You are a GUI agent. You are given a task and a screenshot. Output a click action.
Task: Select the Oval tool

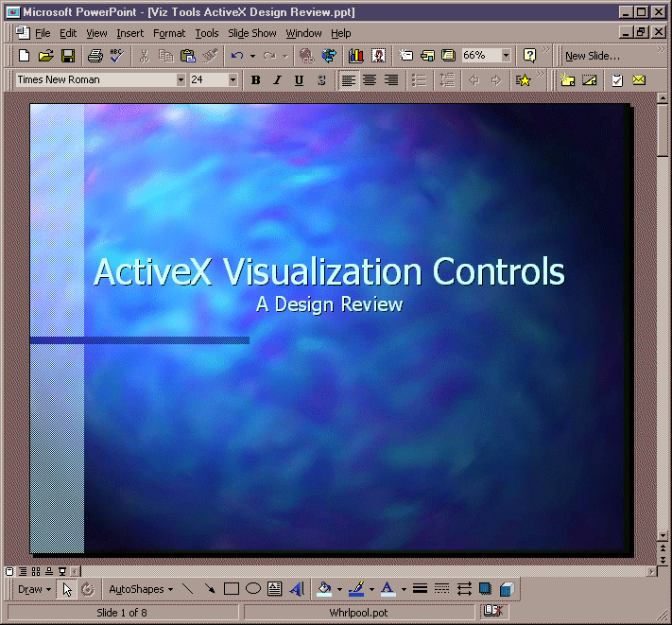(x=253, y=588)
